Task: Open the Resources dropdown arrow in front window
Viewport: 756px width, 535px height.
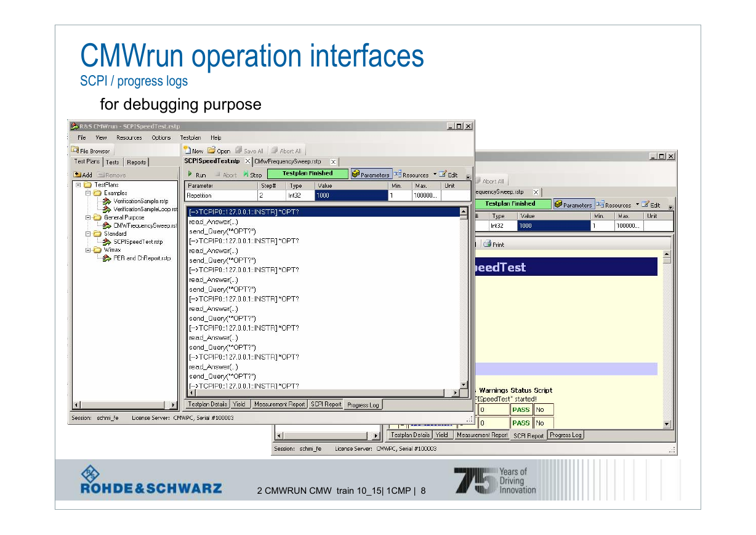Action: coord(435,174)
